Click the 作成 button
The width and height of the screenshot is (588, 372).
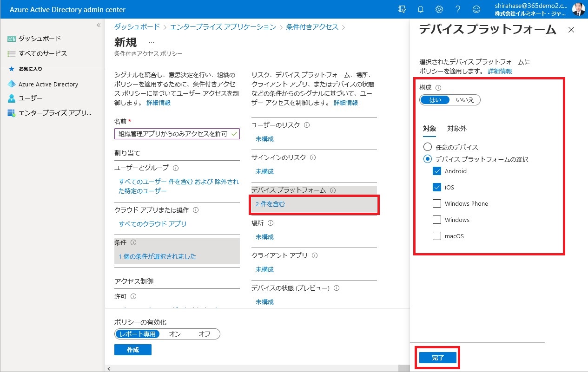click(133, 350)
